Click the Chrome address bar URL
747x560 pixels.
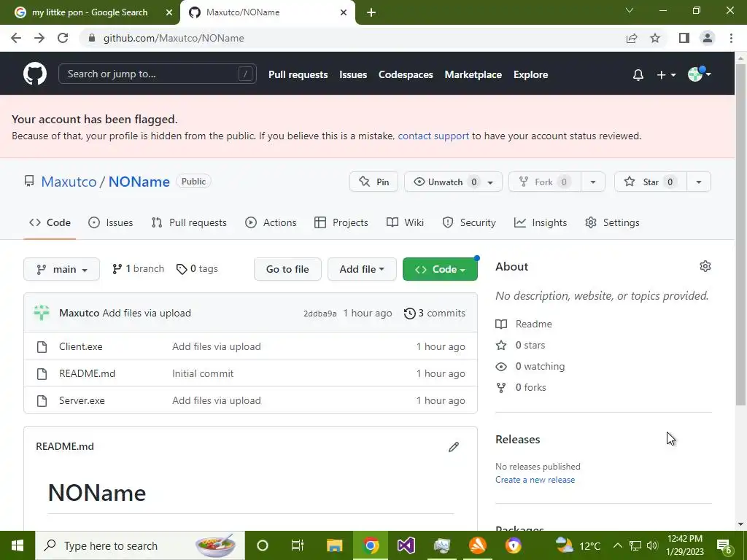pyautogui.click(x=174, y=38)
